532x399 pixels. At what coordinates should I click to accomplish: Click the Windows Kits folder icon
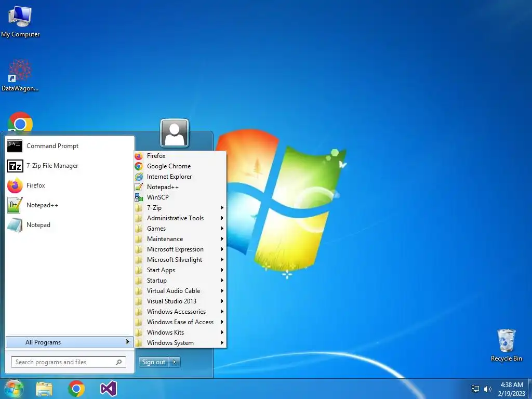138,332
